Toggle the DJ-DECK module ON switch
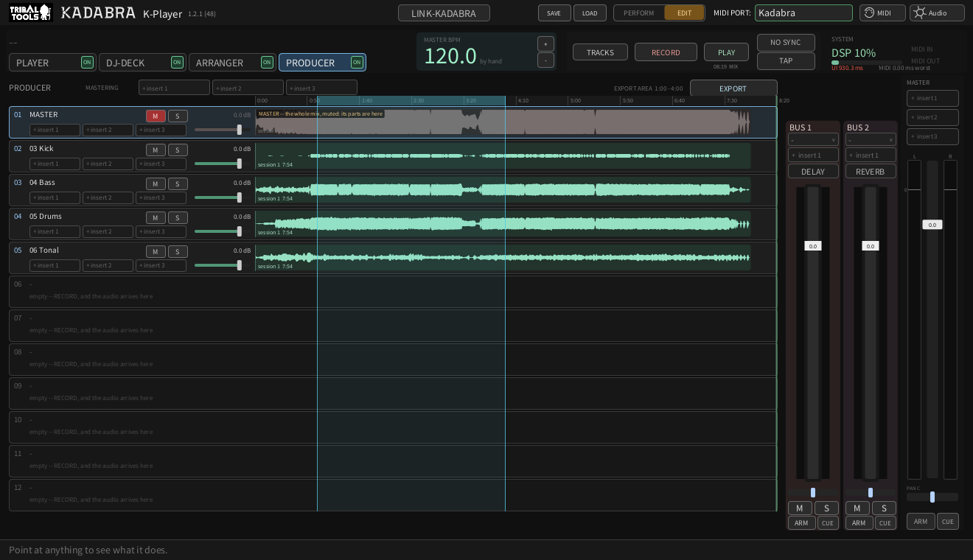This screenshot has height=560, width=973. tap(177, 63)
